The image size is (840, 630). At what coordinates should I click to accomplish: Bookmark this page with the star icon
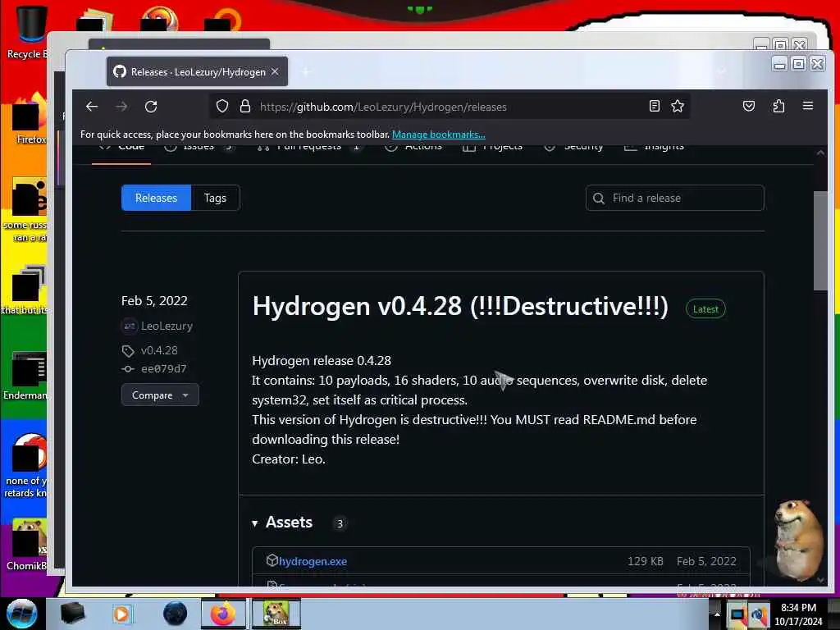[678, 106]
